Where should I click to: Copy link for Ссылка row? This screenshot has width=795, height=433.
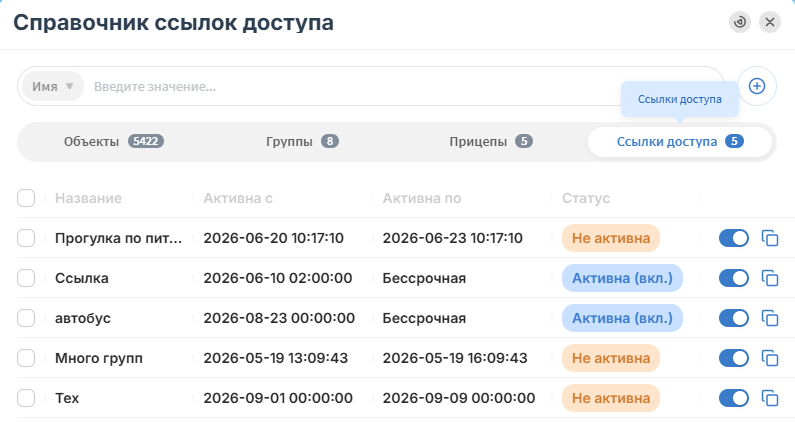click(770, 278)
